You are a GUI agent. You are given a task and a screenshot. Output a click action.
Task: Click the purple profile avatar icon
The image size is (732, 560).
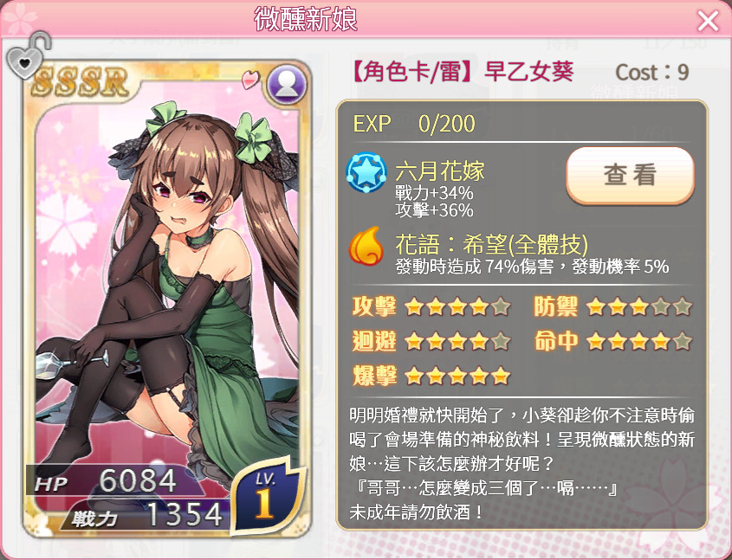click(x=287, y=85)
